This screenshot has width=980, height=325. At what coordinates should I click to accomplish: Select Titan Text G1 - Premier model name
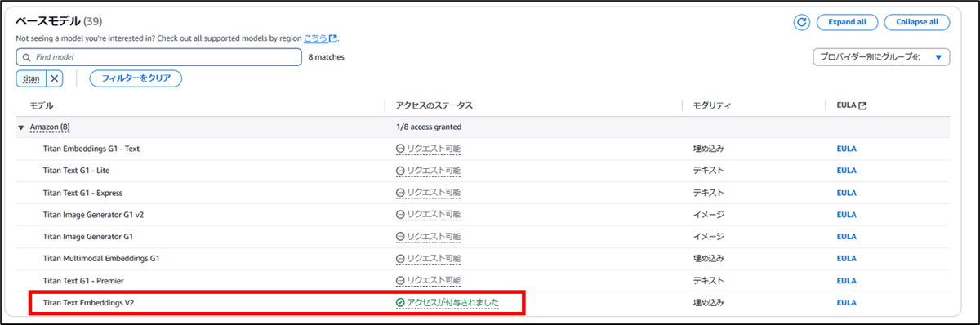tap(82, 281)
